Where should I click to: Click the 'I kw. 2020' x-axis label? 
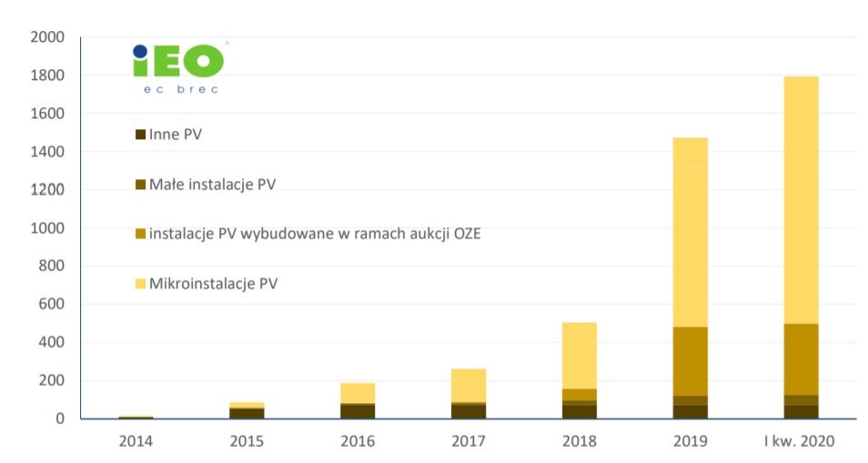(801, 440)
